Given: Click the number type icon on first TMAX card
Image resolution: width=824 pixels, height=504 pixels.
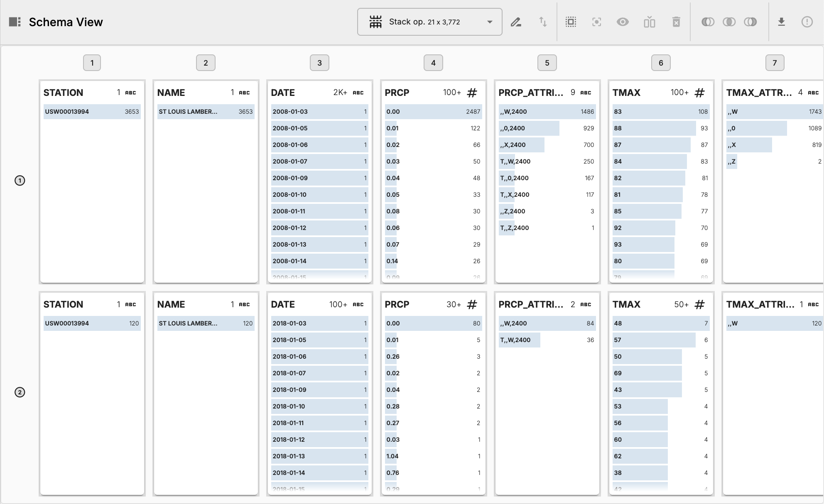Looking at the screenshot, I should click(699, 93).
